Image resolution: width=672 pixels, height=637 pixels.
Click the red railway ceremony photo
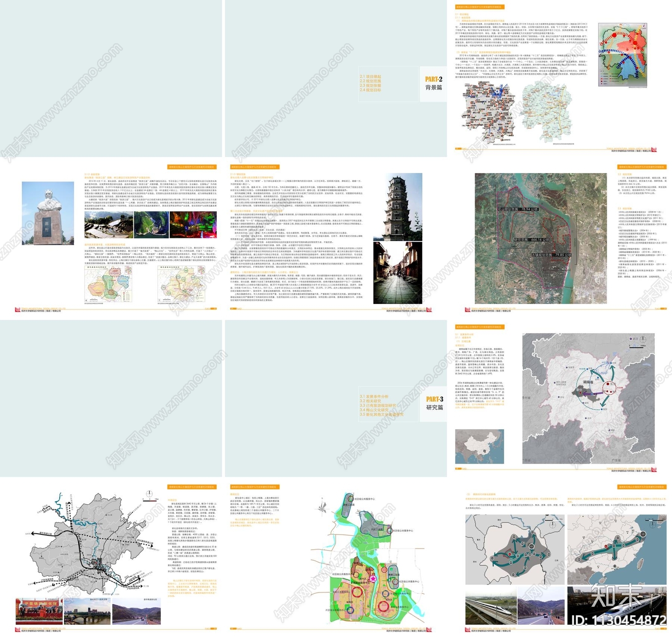click(x=39, y=611)
